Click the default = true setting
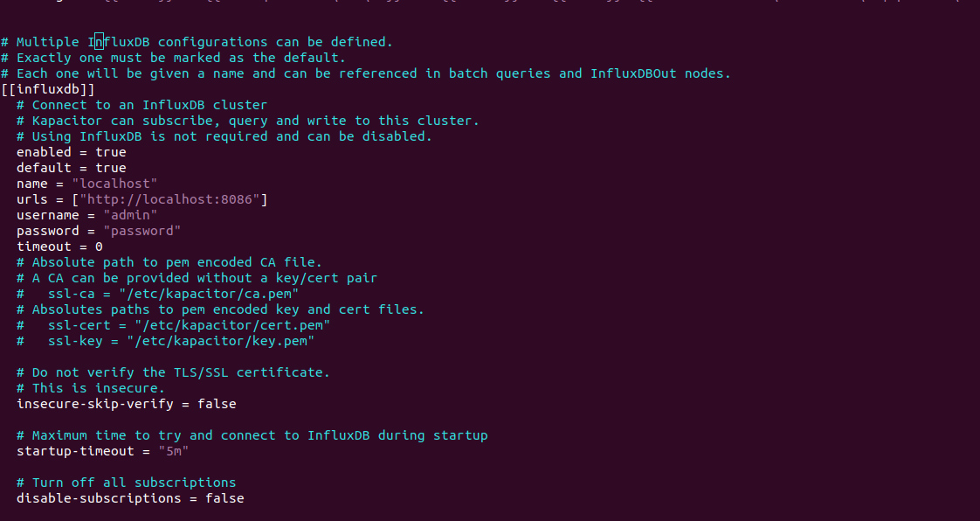Image resolution: width=980 pixels, height=521 pixels. click(72, 168)
